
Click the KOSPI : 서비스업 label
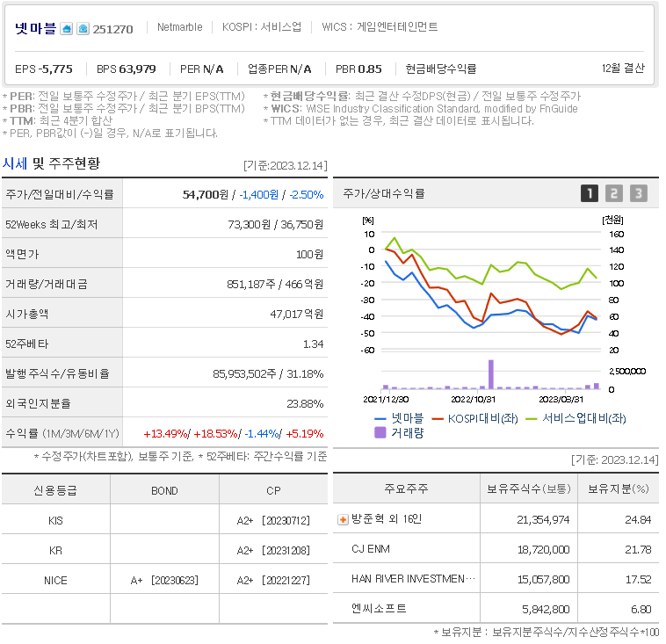pyautogui.click(x=262, y=27)
